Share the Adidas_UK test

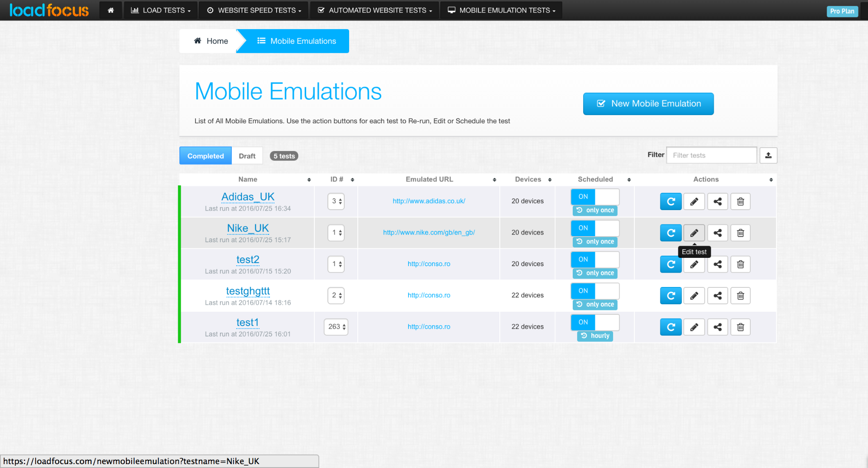pyautogui.click(x=717, y=201)
